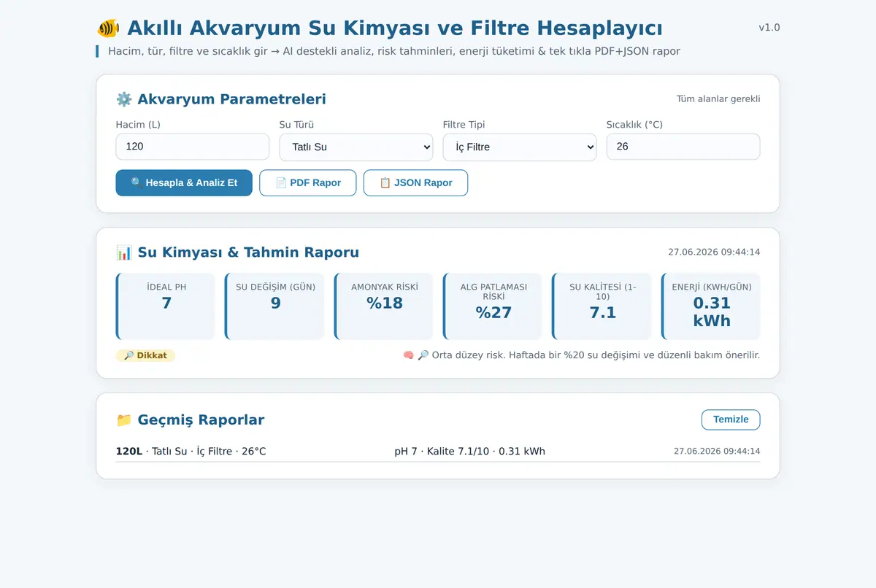Run Hesapla & Analiz Et
This screenshot has width=876, height=588.
point(184,183)
